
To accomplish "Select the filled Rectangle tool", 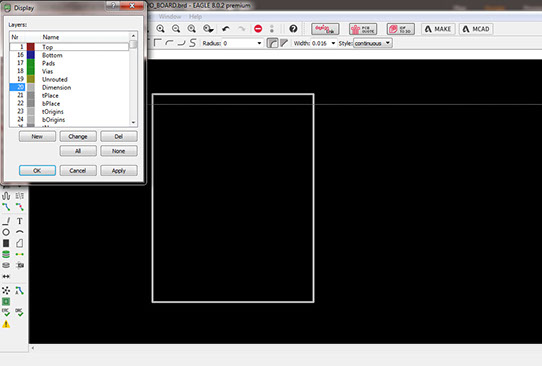I will [x=6, y=243].
